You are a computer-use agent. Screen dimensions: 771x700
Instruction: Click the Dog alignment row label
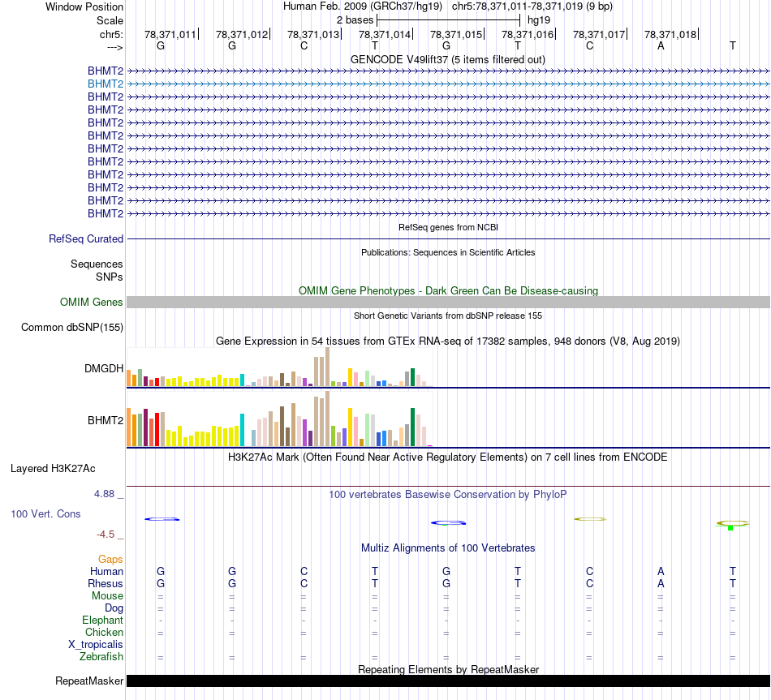click(114, 608)
